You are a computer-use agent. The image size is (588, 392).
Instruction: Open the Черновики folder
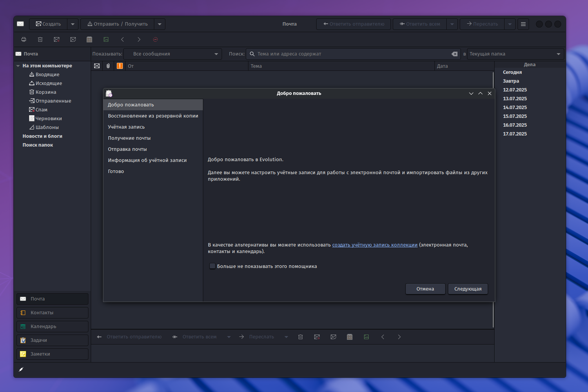[49, 119]
